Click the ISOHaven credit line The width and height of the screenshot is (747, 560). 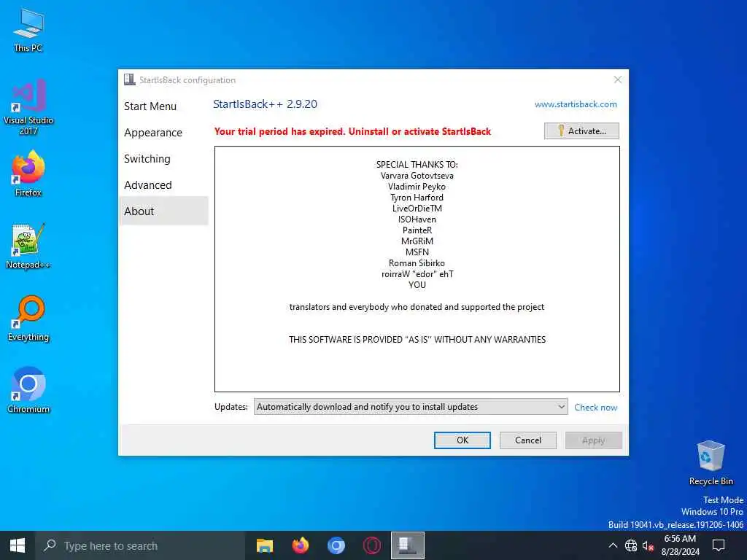[417, 219]
